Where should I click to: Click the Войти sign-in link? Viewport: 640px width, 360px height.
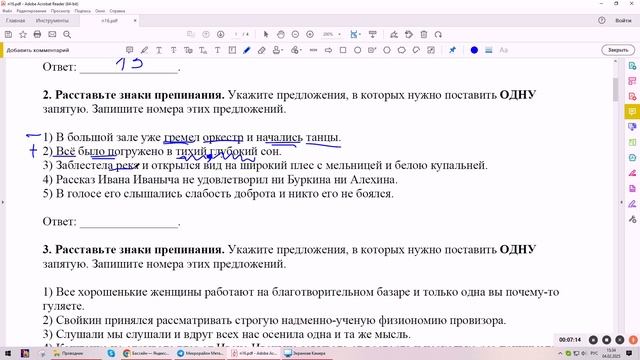(x=623, y=20)
